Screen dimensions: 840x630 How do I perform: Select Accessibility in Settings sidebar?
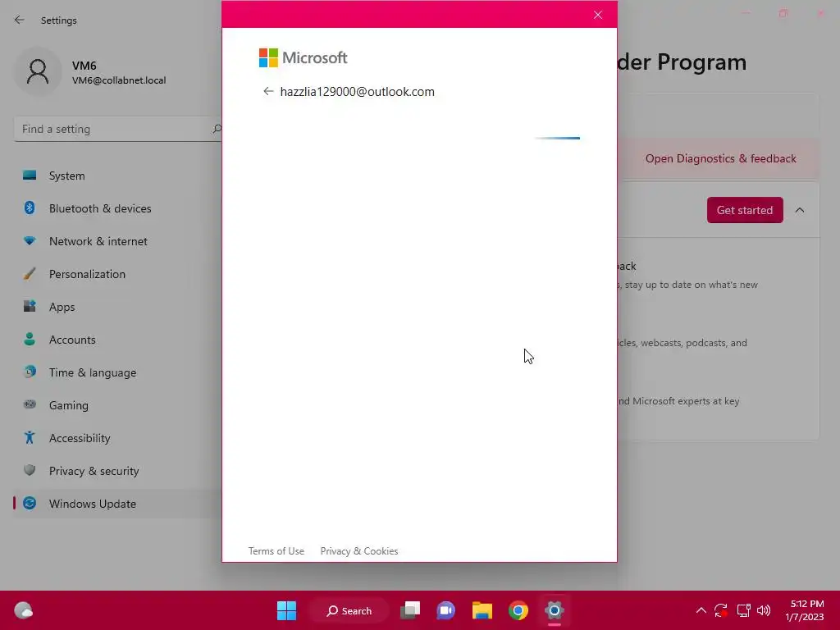[118, 438]
